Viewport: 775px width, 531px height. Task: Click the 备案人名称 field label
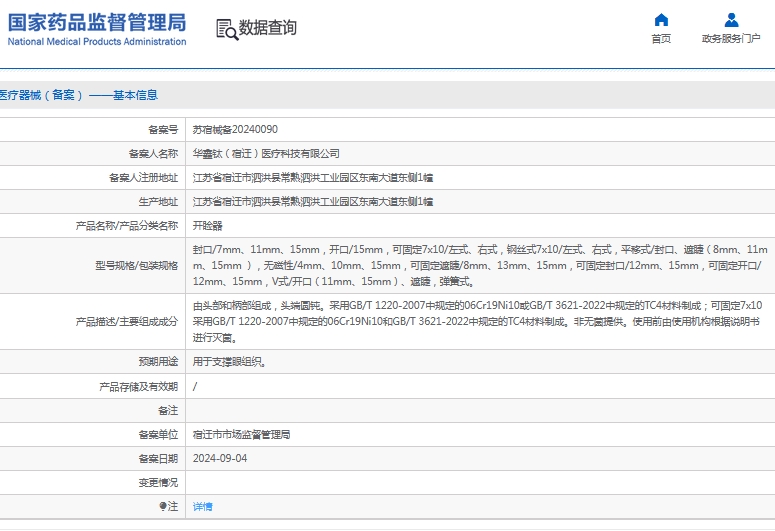coord(153,154)
